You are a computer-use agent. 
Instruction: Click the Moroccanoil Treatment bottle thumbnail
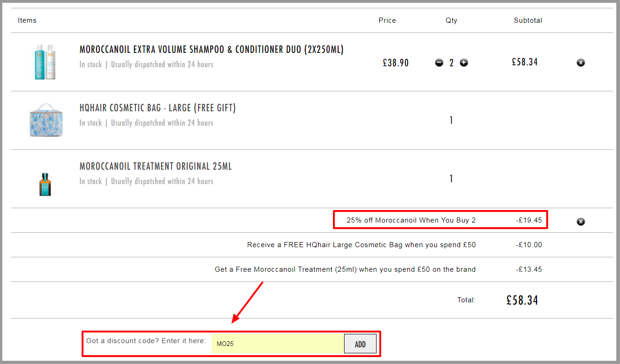[45, 184]
